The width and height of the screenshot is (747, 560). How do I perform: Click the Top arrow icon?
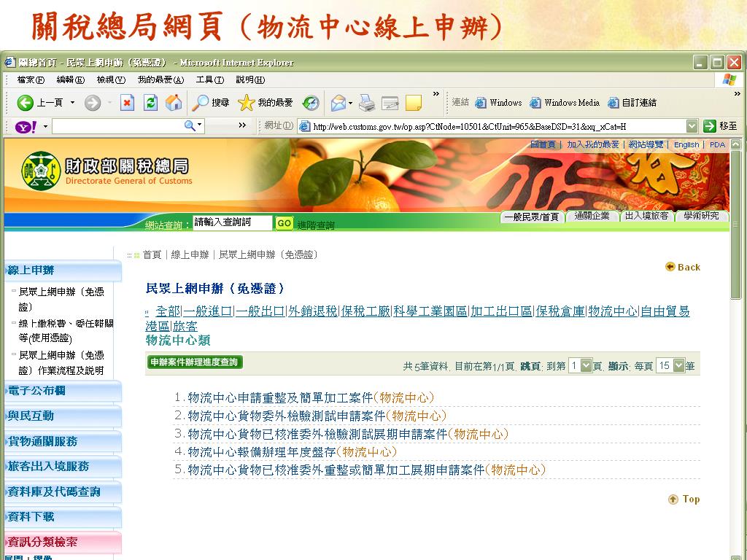tap(673, 499)
